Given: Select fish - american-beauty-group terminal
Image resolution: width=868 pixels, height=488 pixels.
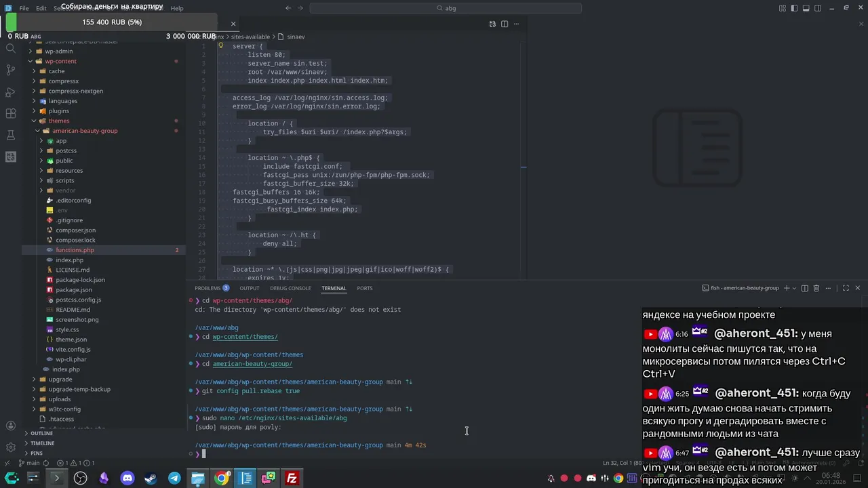Looking at the screenshot, I should tap(741, 288).
